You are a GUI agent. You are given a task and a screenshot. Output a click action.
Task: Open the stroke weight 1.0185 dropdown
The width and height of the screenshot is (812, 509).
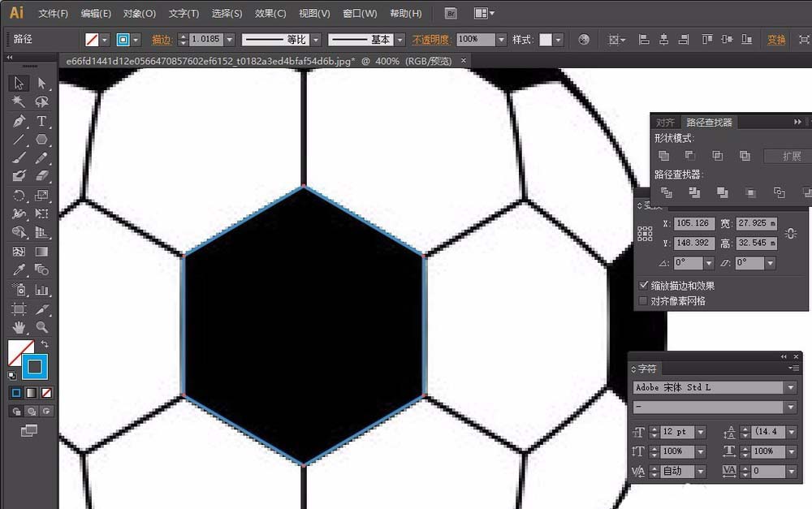pyautogui.click(x=230, y=40)
